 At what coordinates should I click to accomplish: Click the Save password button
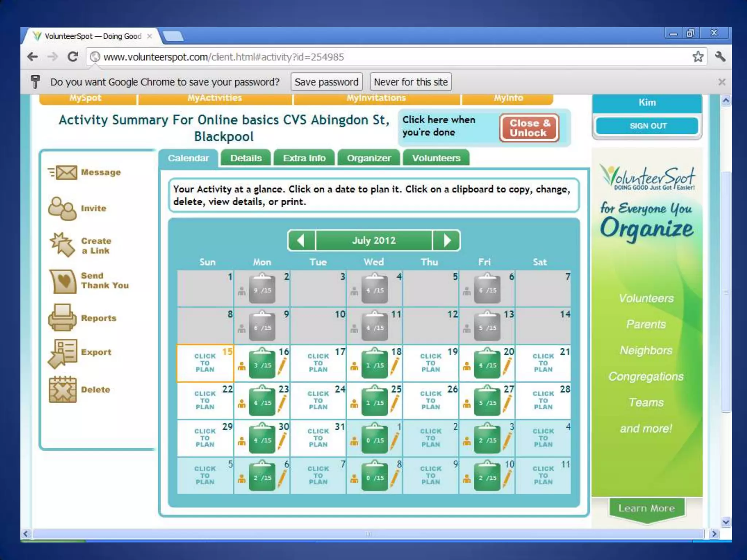(x=326, y=82)
